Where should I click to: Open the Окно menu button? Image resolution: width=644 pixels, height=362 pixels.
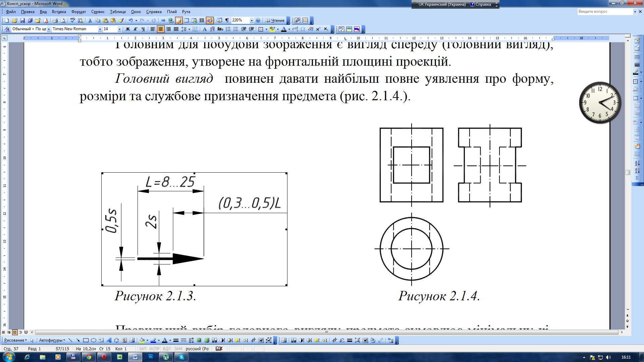[136, 12]
